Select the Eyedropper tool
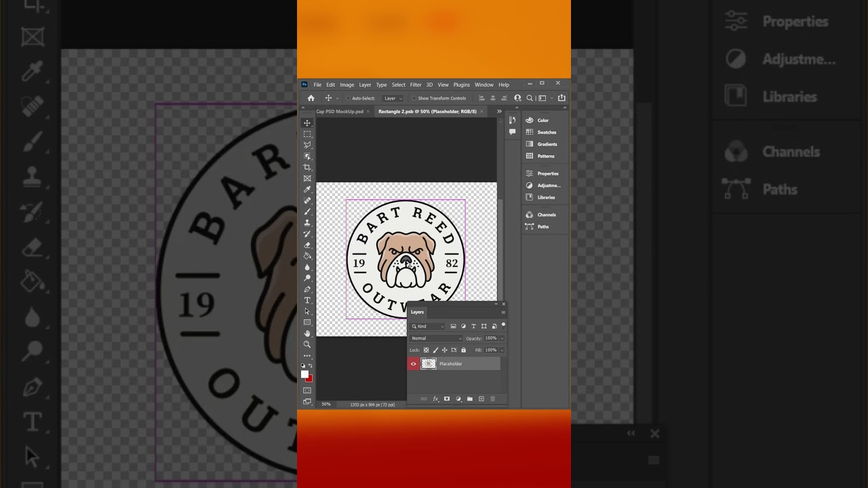The width and height of the screenshot is (868, 488). point(307,190)
